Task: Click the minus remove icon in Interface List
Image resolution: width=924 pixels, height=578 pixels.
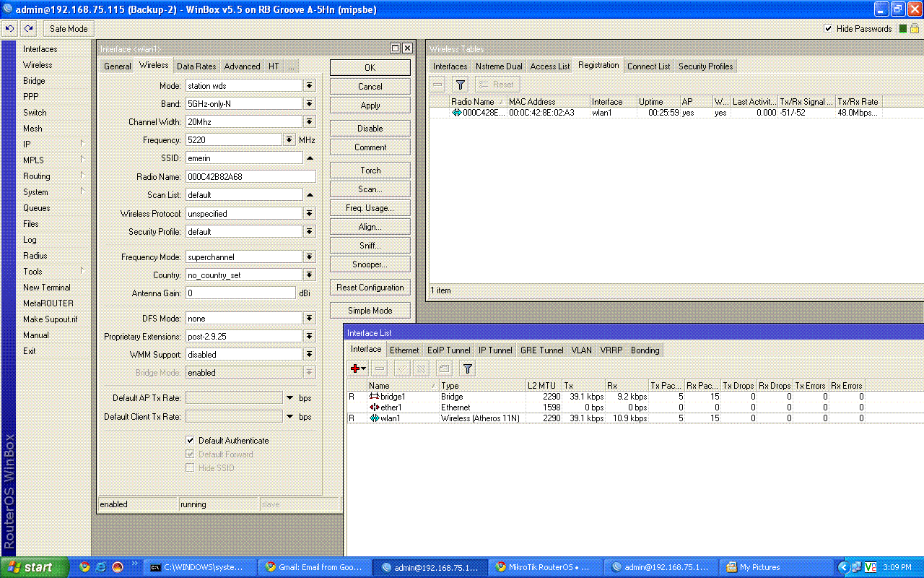Action: click(x=380, y=368)
